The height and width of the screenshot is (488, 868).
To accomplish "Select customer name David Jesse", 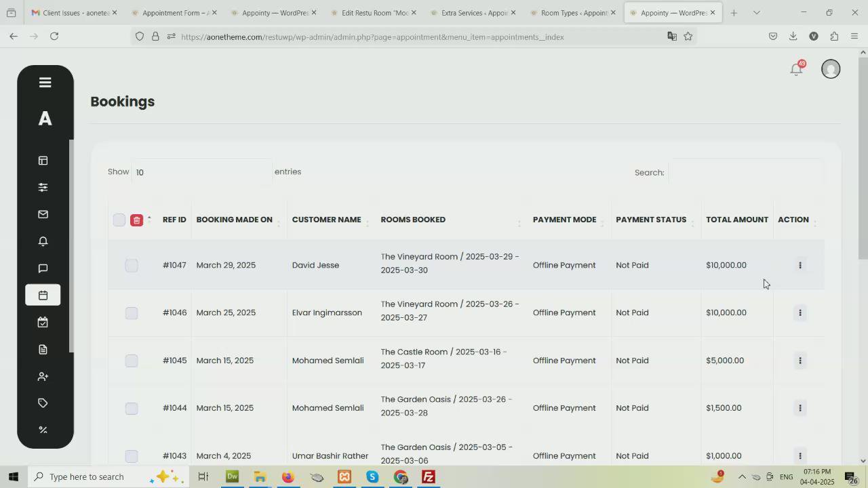I will (x=315, y=265).
